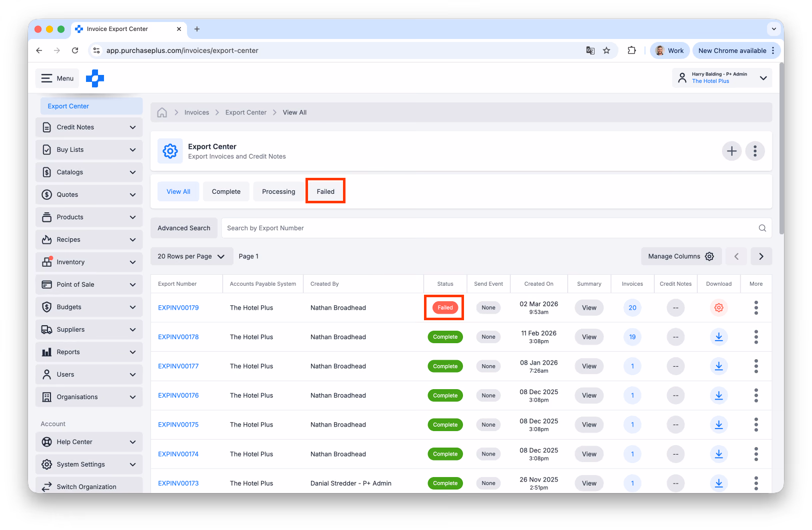The height and width of the screenshot is (530, 812).
Task: Download export EXPINV00174
Action: tap(718, 454)
